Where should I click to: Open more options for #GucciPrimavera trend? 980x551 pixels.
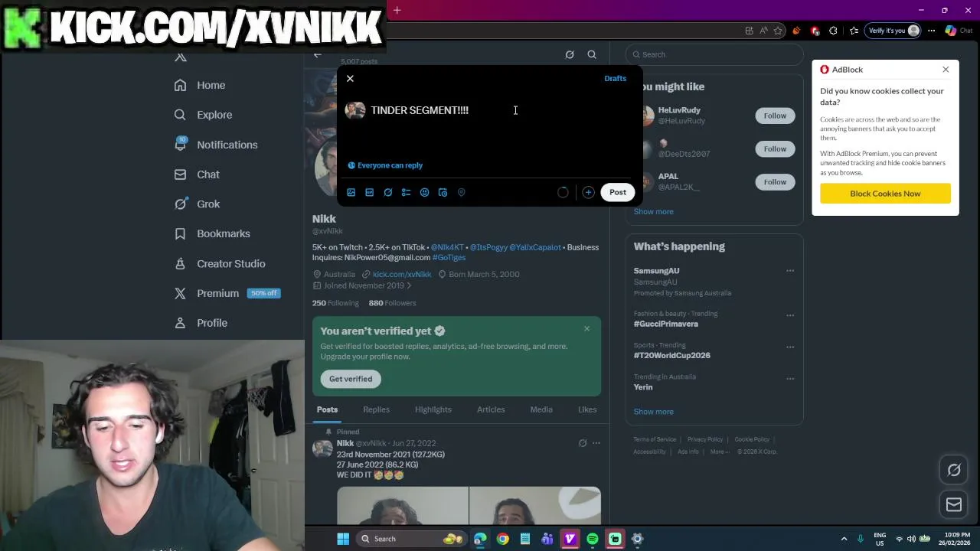point(790,315)
